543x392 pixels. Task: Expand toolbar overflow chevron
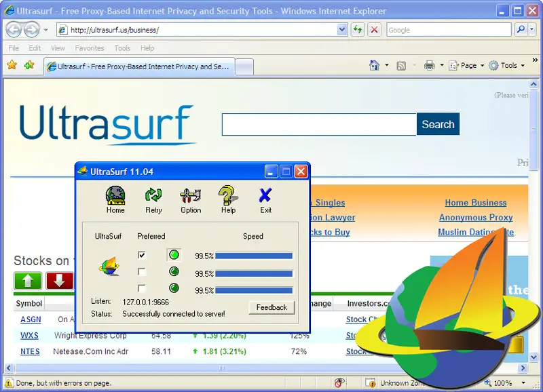[x=535, y=60]
